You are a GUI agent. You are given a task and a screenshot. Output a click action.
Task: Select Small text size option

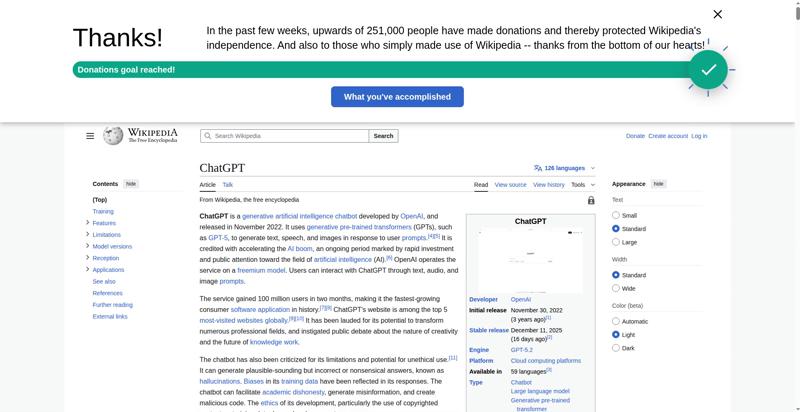click(616, 215)
